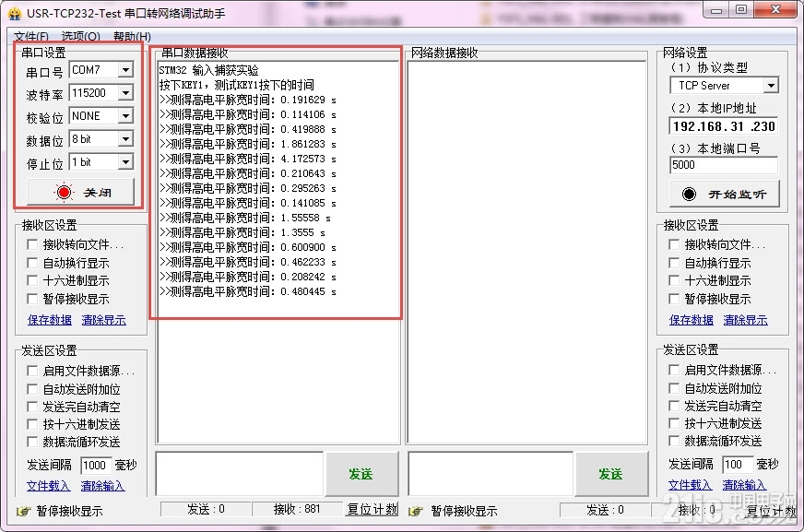
Task: Enable serial 发送完自动清空 checkbox
Action: pos(32,407)
